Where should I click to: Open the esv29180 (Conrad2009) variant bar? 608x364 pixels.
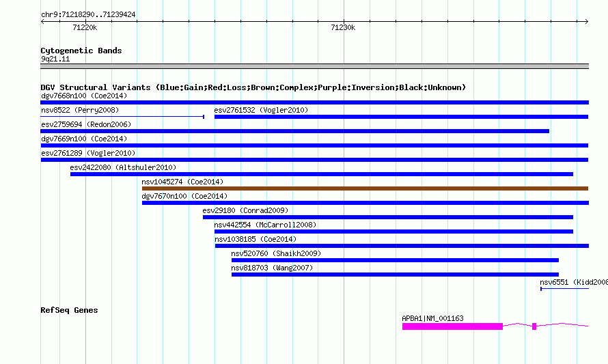point(388,217)
